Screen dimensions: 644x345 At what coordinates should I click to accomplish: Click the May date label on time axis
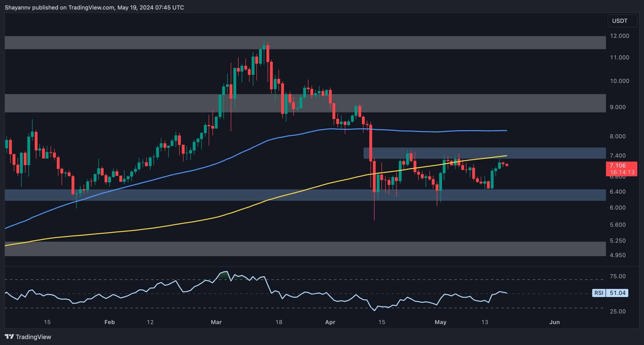(440, 322)
